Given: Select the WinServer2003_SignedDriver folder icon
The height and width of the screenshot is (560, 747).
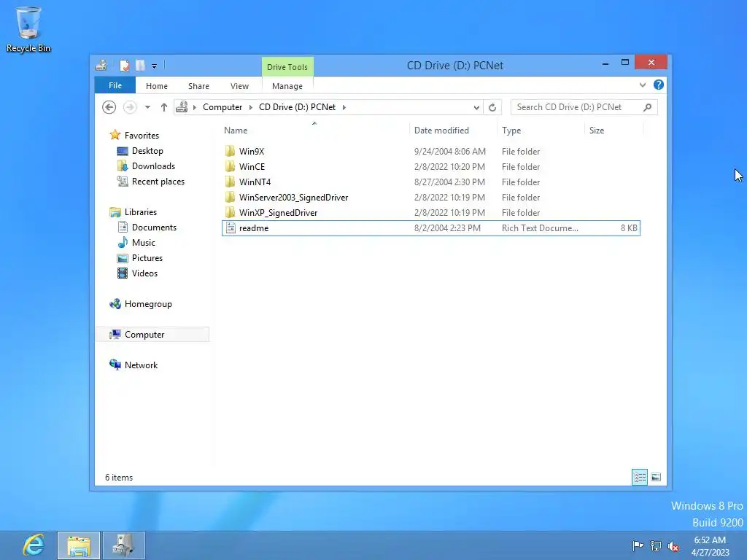Looking at the screenshot, I should click(230, 197).
